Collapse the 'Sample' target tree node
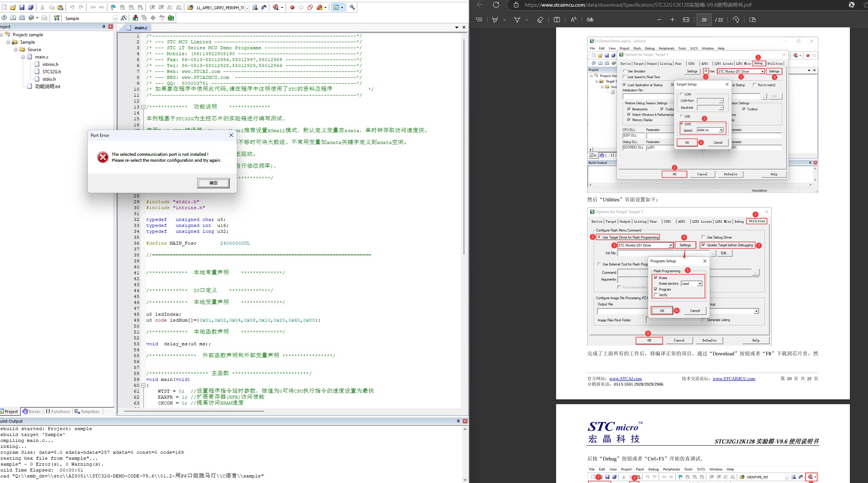 click(9, 42)
